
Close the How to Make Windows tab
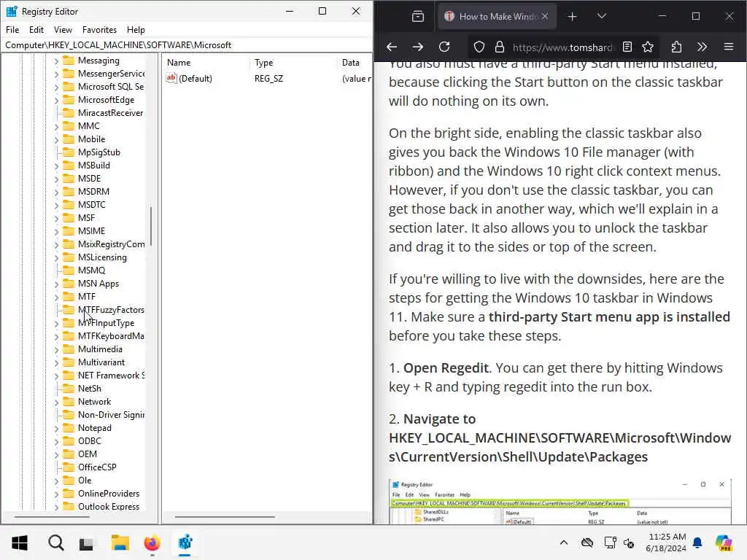545,16
